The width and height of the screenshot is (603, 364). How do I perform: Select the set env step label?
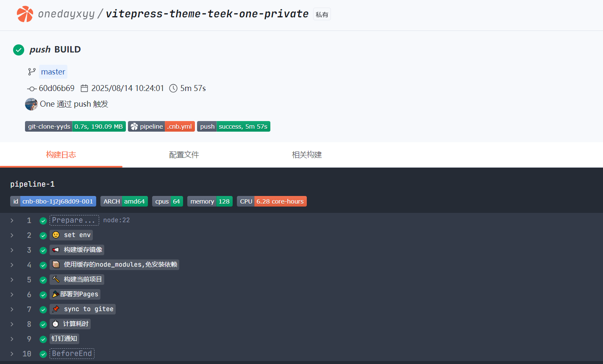(x=71, y=235)
